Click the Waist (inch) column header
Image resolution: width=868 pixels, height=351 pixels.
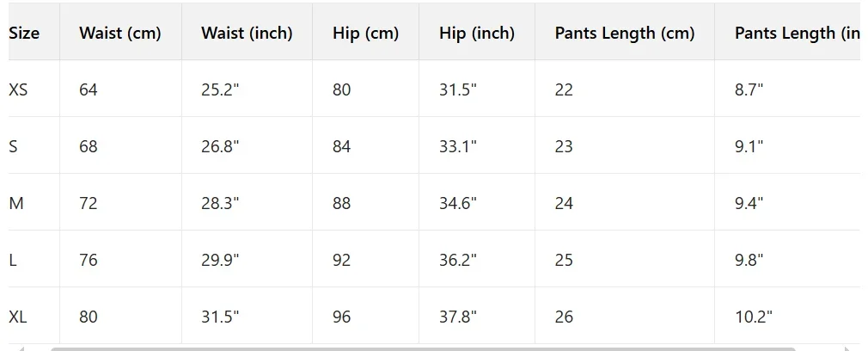click(247, 33)
